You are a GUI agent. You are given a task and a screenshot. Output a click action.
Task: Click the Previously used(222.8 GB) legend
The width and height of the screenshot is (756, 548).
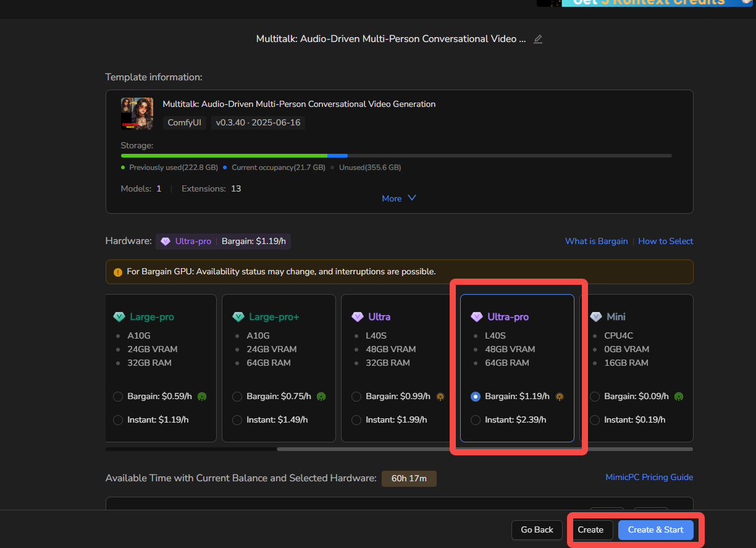169,167
